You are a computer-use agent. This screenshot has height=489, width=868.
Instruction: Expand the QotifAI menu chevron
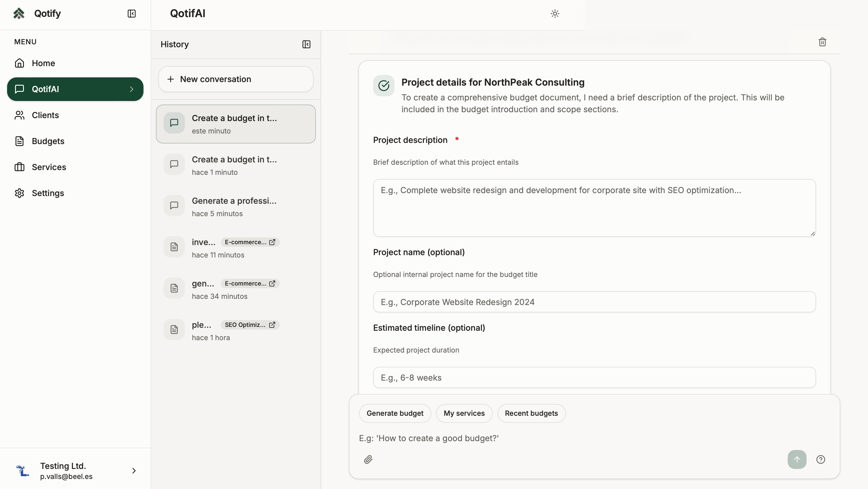tap(131, 89)
